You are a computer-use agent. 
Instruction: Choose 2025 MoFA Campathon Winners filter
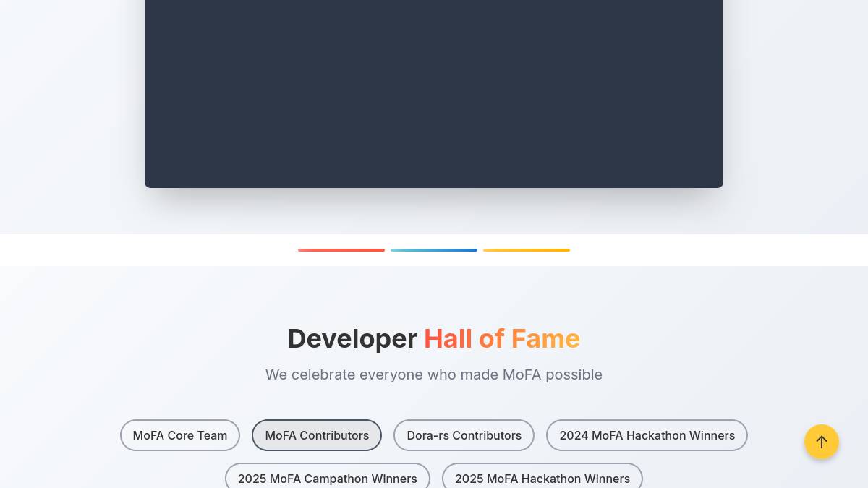click(327, 478)
